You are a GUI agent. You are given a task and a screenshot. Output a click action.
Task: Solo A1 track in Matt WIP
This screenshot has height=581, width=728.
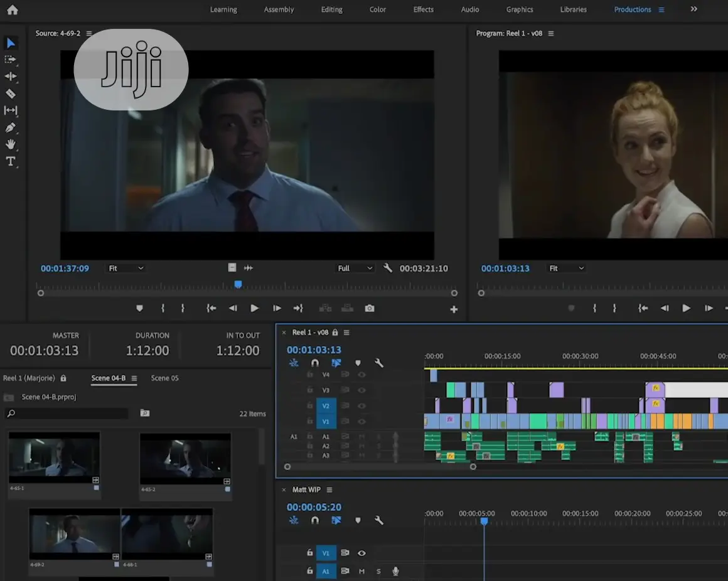tap(378, 571)
